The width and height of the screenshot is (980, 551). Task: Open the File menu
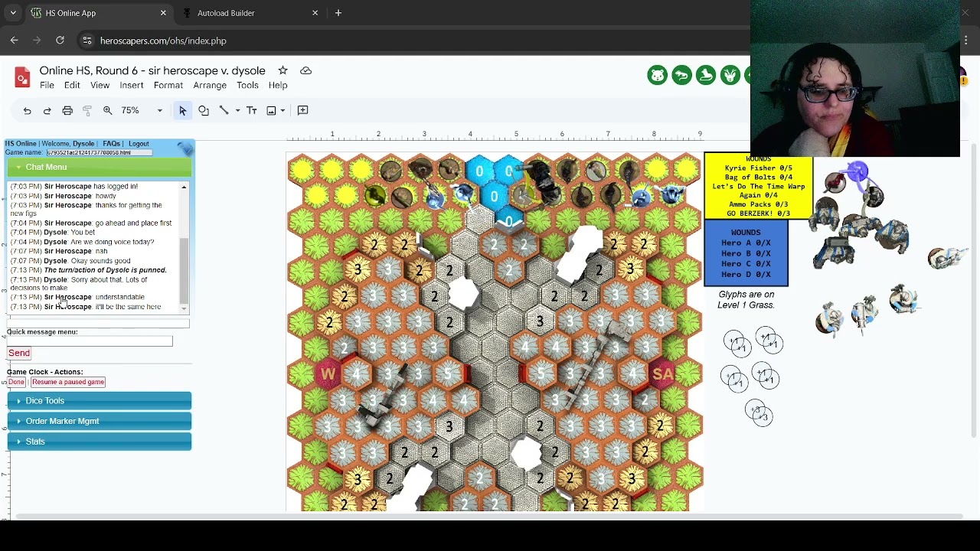pyautogui.click(x=47, y=86)
